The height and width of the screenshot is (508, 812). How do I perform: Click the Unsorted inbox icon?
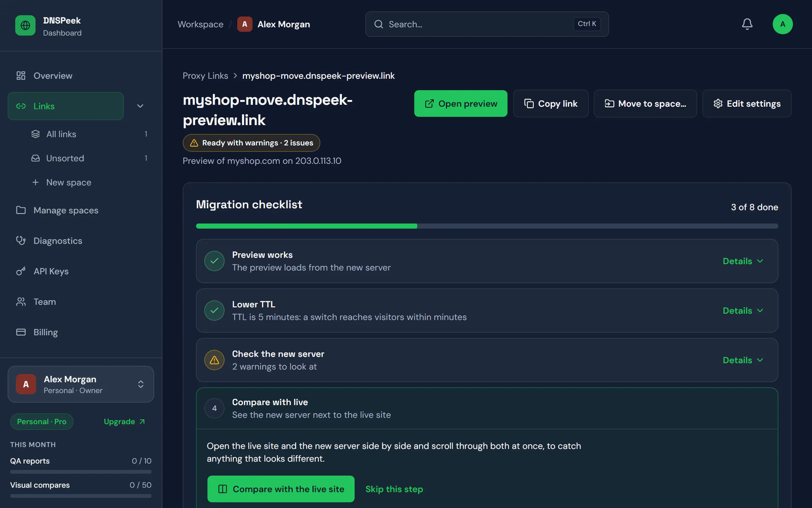point(36,158)
